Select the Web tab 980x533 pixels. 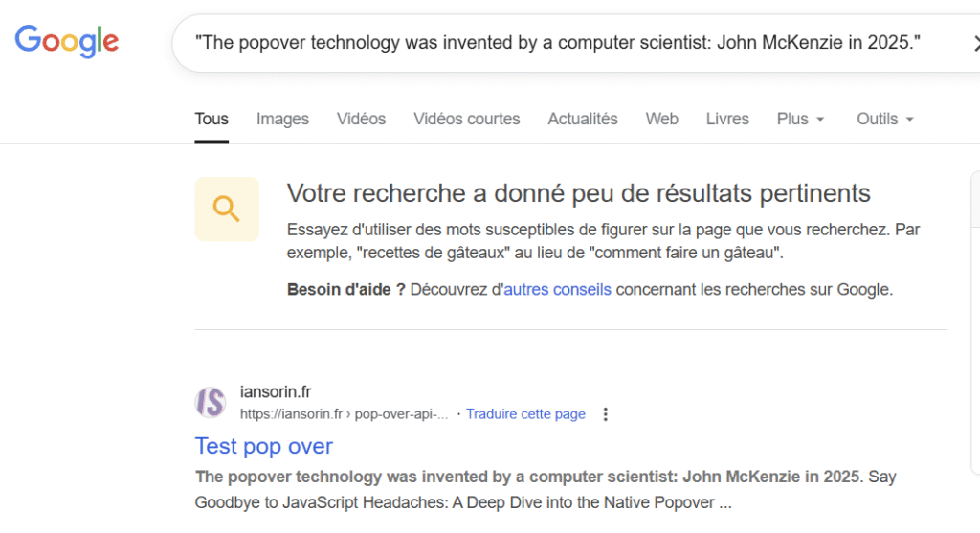[661, 119]
